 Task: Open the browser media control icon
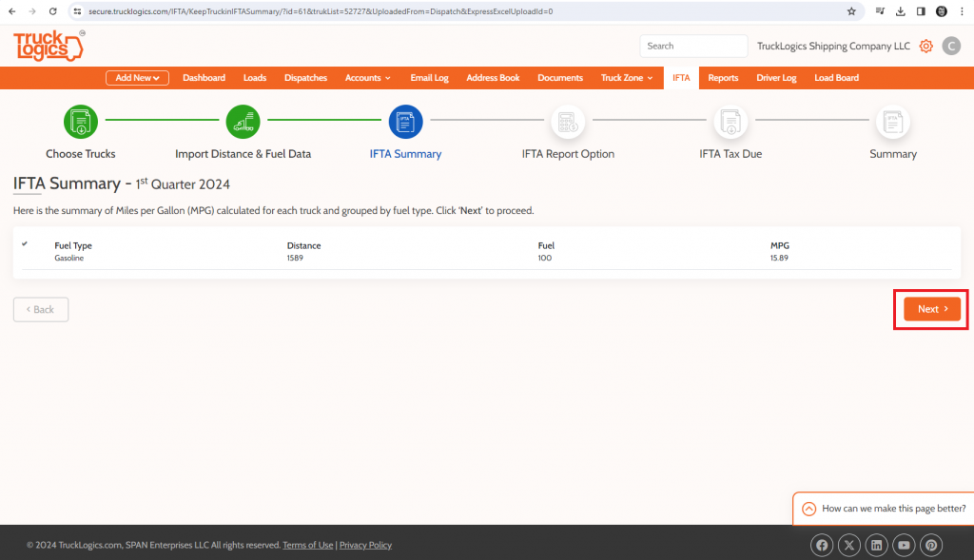[880, 11]
